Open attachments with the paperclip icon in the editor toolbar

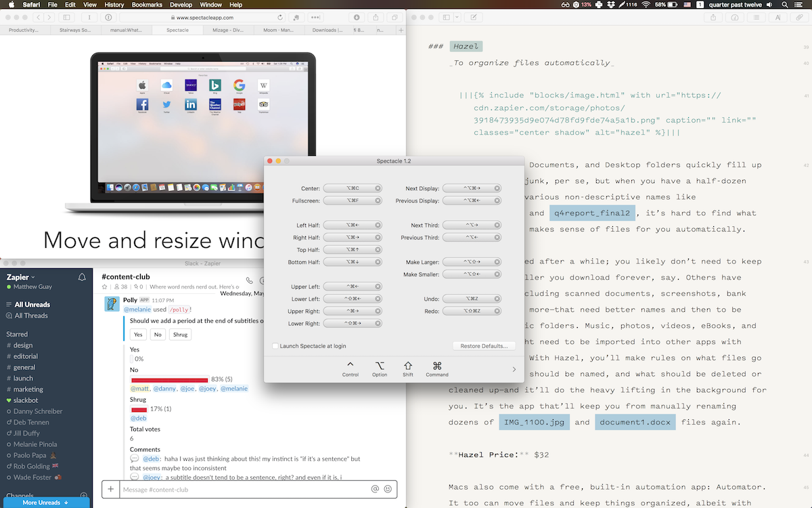[x=799, y=17]
